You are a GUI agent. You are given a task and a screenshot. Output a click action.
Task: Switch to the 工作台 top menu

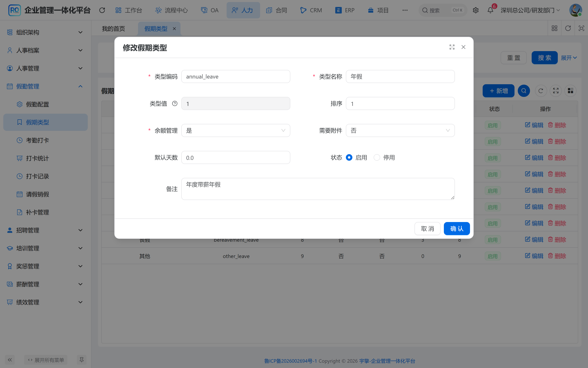point(129,10)
